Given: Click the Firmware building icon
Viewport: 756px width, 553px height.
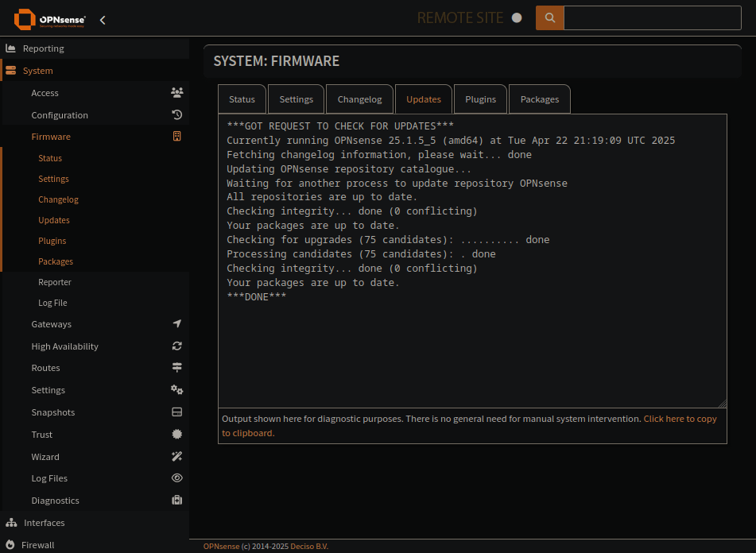Looking at the screenshot, I should [177, 137].
